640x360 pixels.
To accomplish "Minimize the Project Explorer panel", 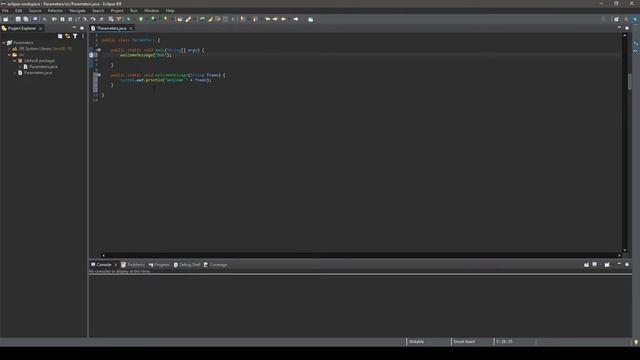I will tap(74, 28).
